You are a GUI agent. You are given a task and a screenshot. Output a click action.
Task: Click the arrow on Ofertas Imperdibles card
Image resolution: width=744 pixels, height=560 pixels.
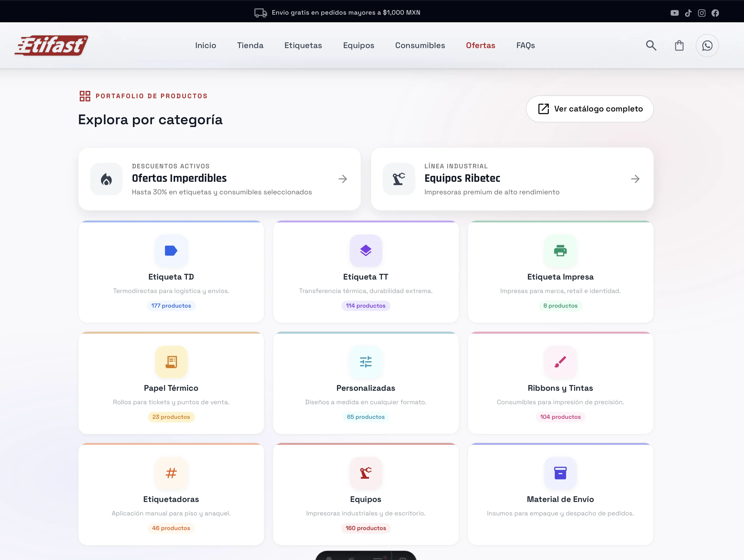pos(343,179)
